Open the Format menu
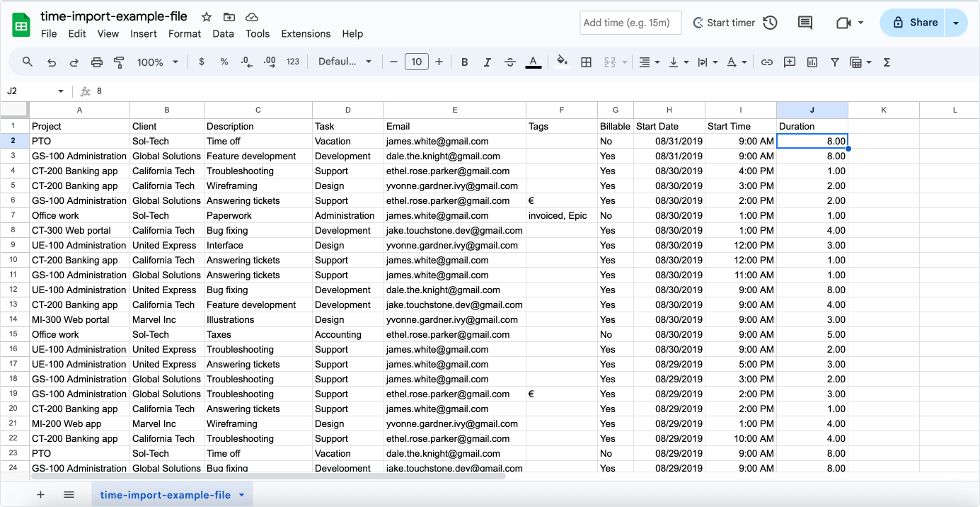The image size is (980, 507). click(x=185, y=34)
